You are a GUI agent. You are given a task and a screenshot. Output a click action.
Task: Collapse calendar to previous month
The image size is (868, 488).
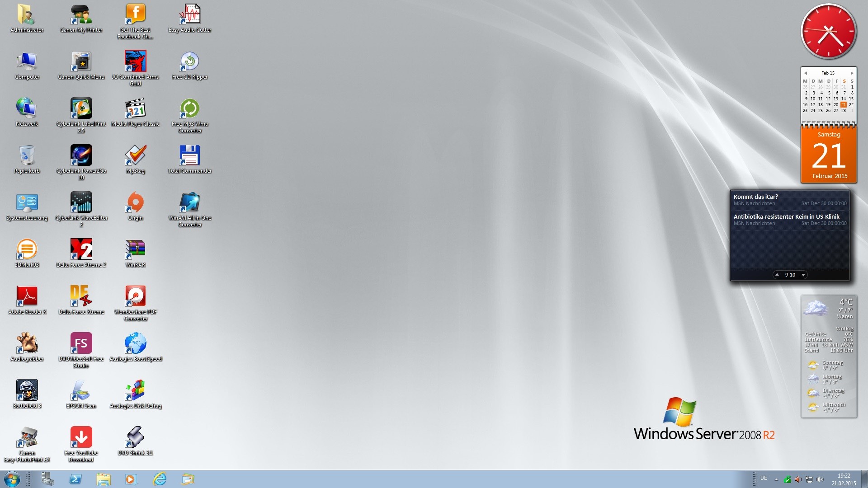click(x=806, y=73)
